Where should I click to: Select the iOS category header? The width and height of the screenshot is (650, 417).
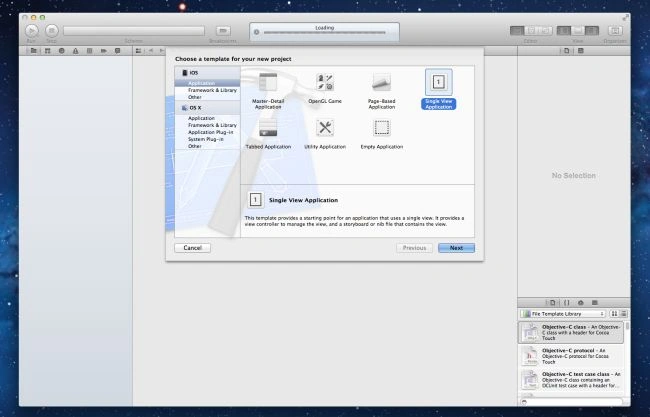[x=207, y=73]
